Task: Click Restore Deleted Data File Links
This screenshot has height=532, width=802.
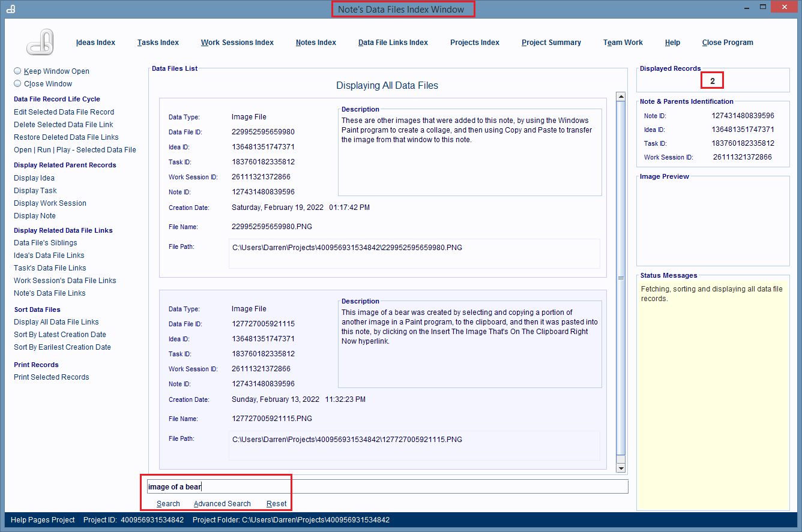Action: (66, 137)
